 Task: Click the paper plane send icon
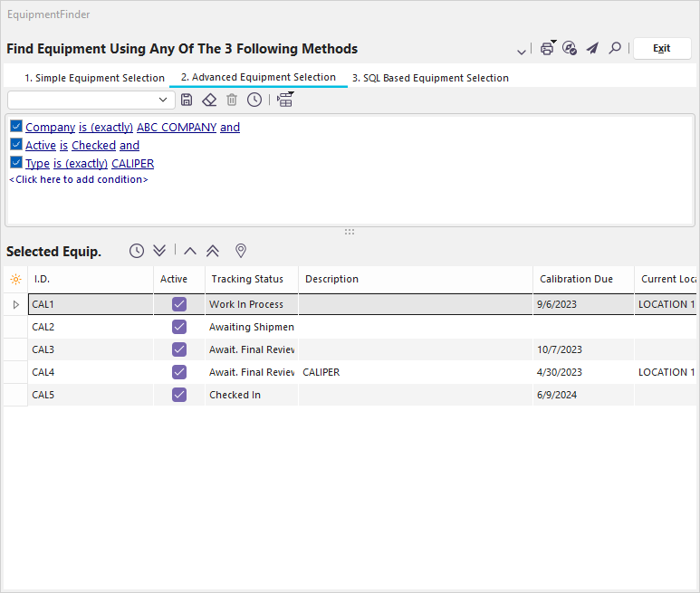coord(592,49)
